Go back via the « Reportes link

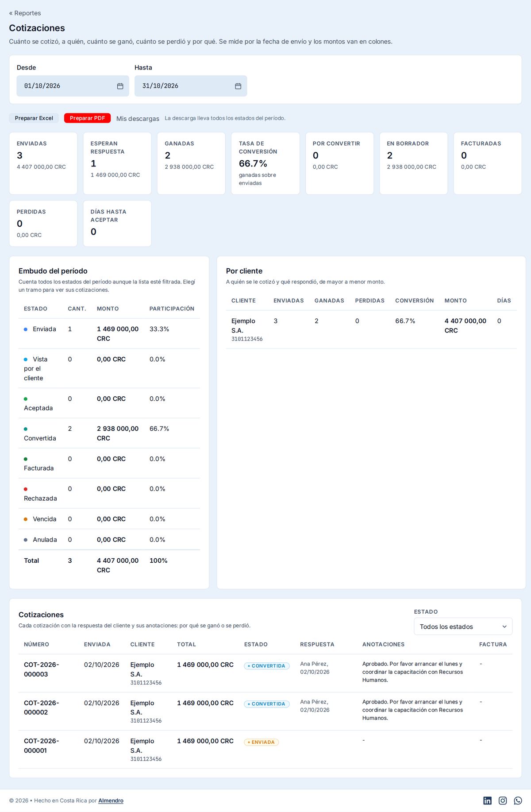(25, 13)
